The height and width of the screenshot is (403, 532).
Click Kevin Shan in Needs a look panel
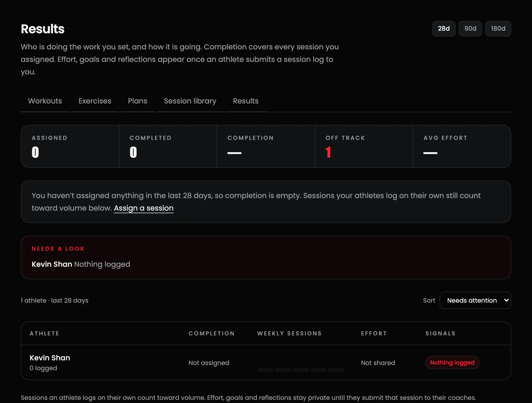(x=52, y=264)
